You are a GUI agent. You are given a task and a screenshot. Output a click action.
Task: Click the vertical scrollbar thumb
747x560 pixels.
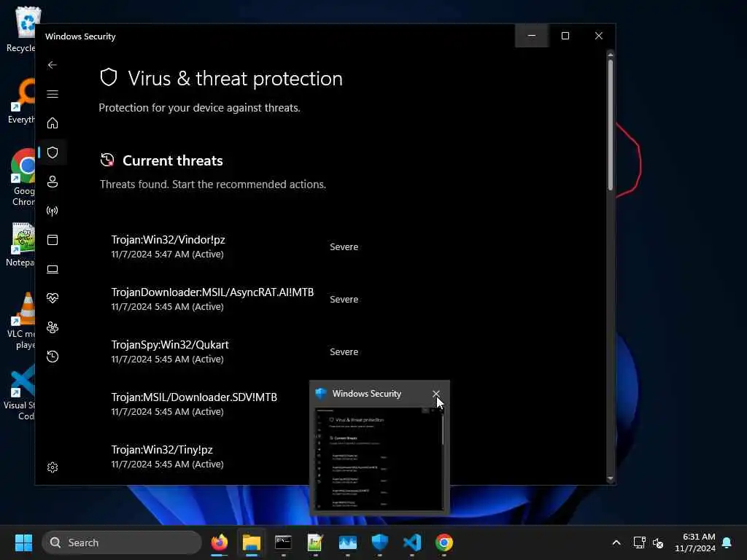[611, 125]
